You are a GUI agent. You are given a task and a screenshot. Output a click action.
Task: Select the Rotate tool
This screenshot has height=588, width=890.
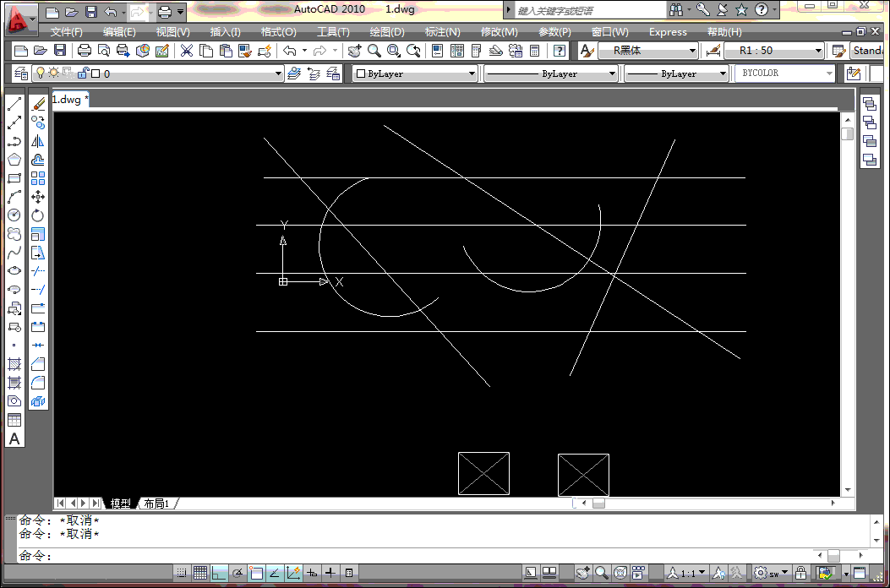coord(38,215)
